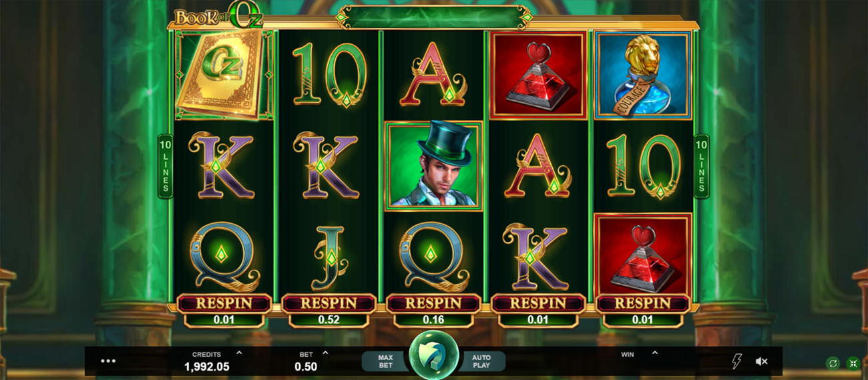Click the blue Courage lion potion symbol
This screenshot has height=380, width=868.
coord(643,74)
